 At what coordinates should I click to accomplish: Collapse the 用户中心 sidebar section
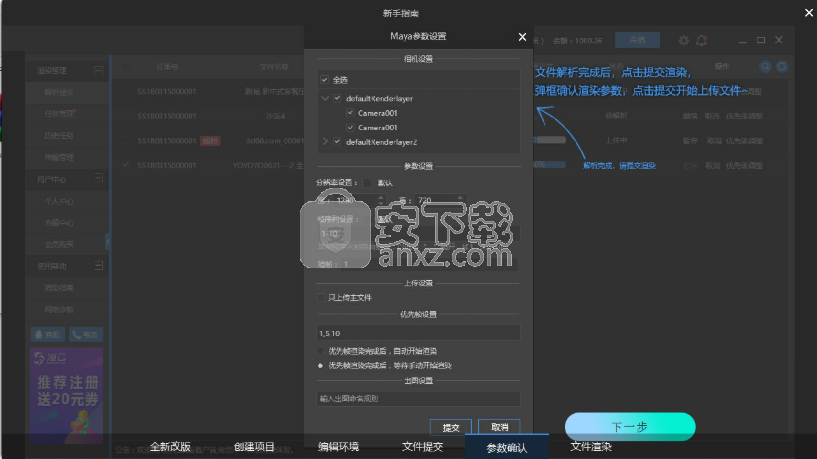click(98, 178)
